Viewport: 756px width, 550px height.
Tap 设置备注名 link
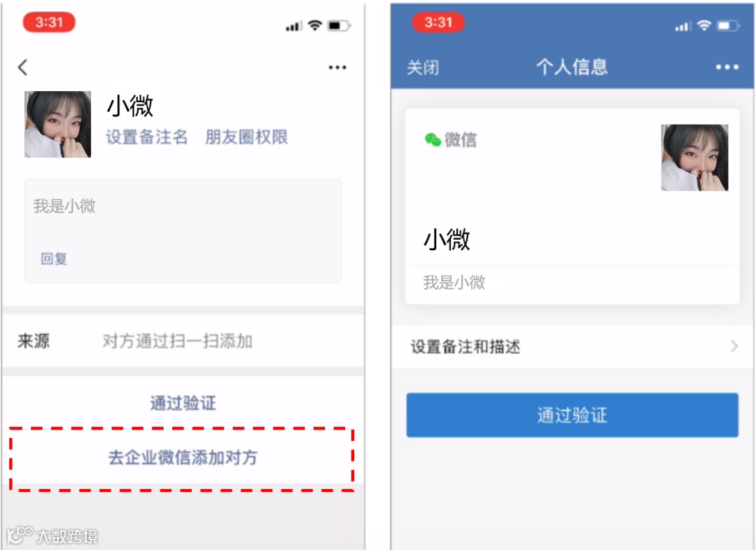coord(146,137)
